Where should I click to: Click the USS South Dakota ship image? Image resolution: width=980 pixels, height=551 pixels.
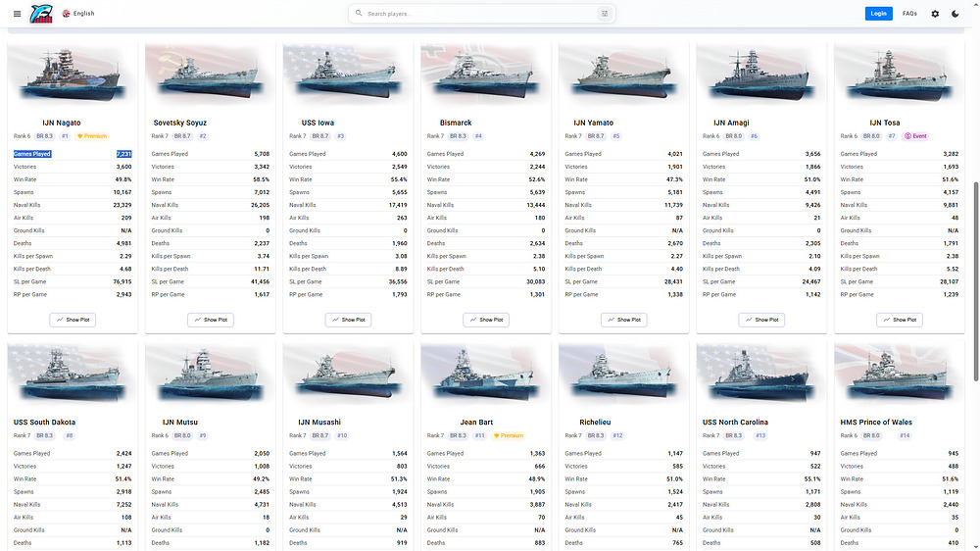click(x=73, y=376)
